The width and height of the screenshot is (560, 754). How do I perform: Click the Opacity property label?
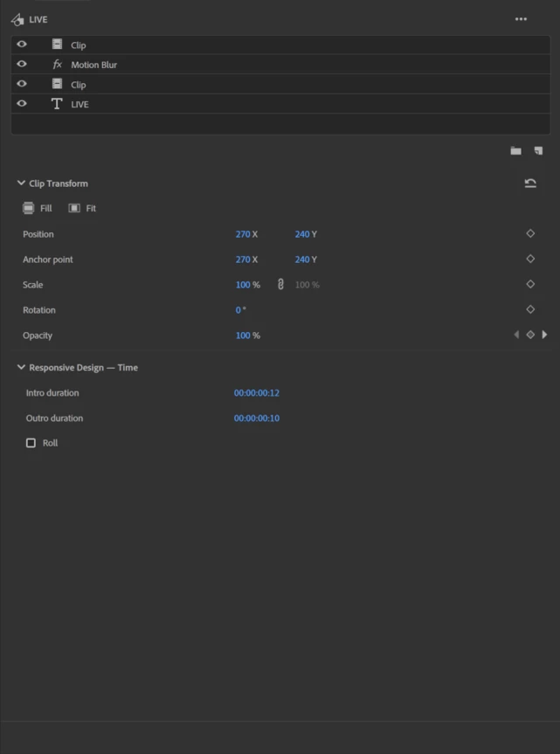click(x=37, y=335)
